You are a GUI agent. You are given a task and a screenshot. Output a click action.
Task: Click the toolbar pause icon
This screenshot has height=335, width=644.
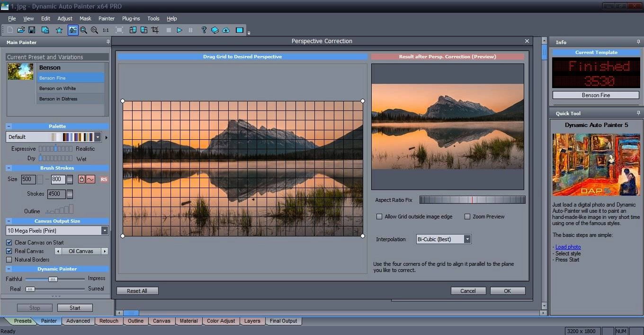point(190,30)
